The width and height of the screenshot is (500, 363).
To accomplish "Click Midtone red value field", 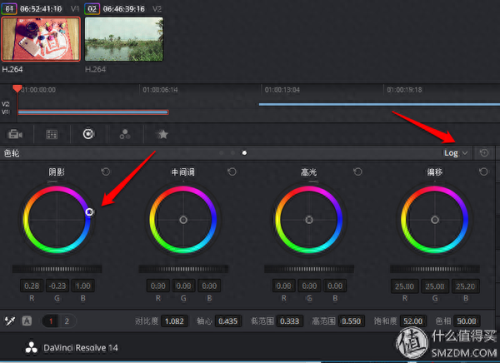I will click(158, 286).
